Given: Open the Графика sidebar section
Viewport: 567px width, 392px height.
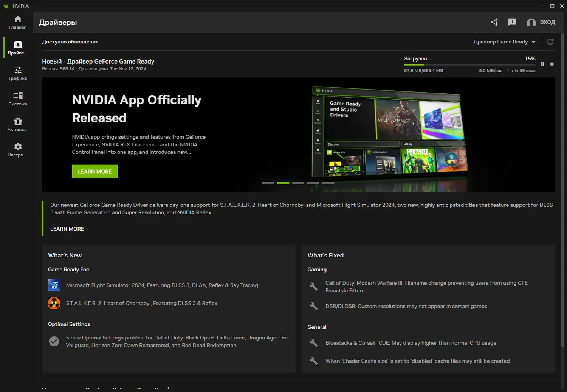Looking at the screenshot, I should [x=18, y=73].
